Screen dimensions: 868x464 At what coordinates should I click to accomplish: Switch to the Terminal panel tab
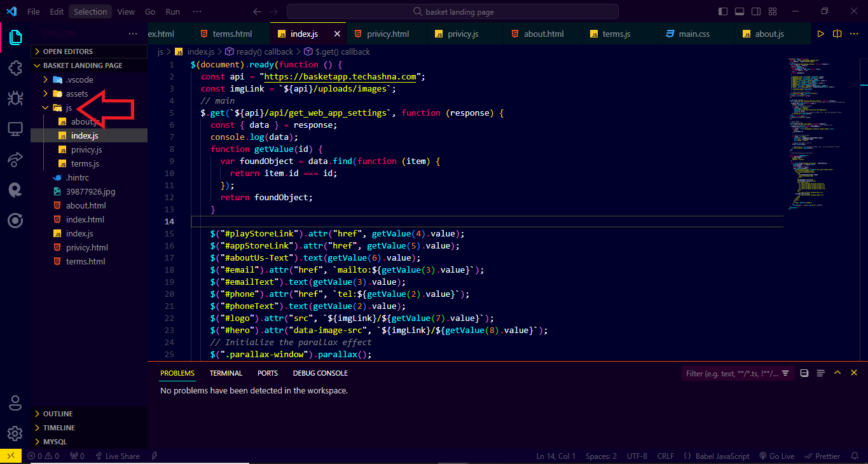[226, 373]
